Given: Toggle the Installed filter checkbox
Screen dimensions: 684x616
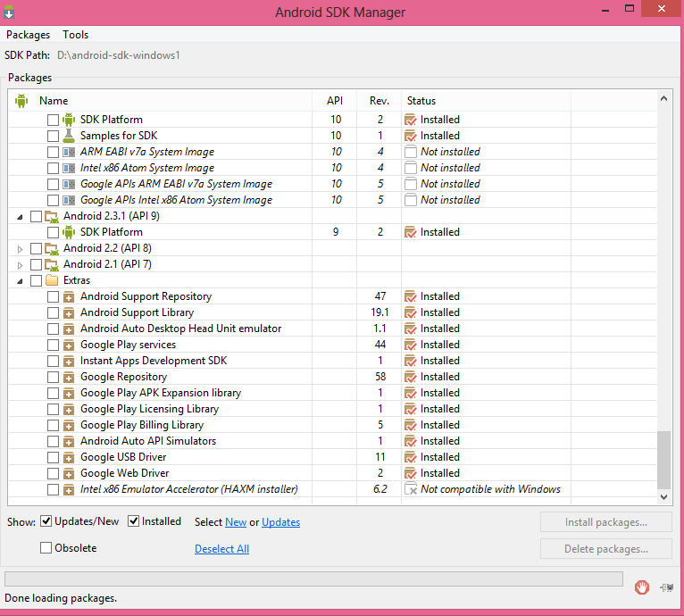Looking at the screenshot, I should [x=133, y=520].
